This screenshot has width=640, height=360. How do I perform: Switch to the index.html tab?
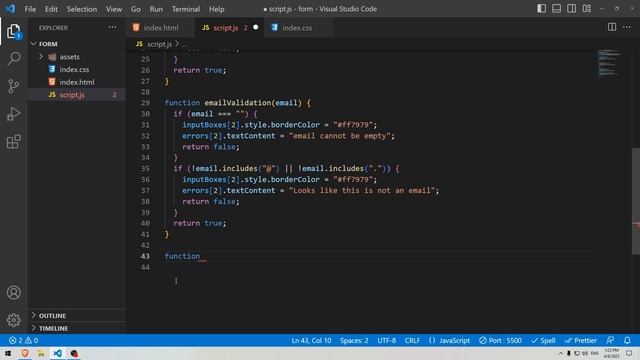[160, 28]
